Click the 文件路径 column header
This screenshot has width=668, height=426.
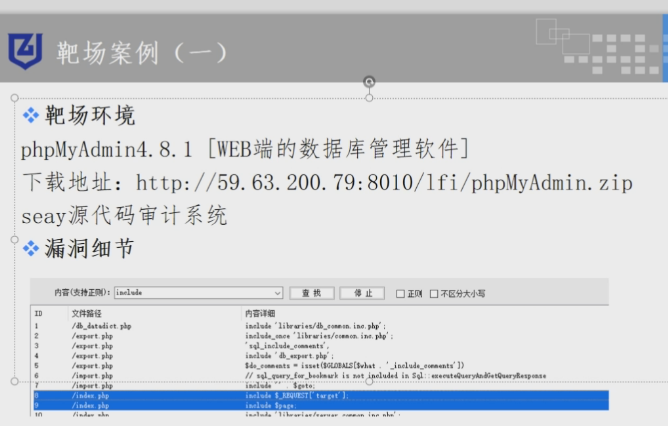click(86, 314)
